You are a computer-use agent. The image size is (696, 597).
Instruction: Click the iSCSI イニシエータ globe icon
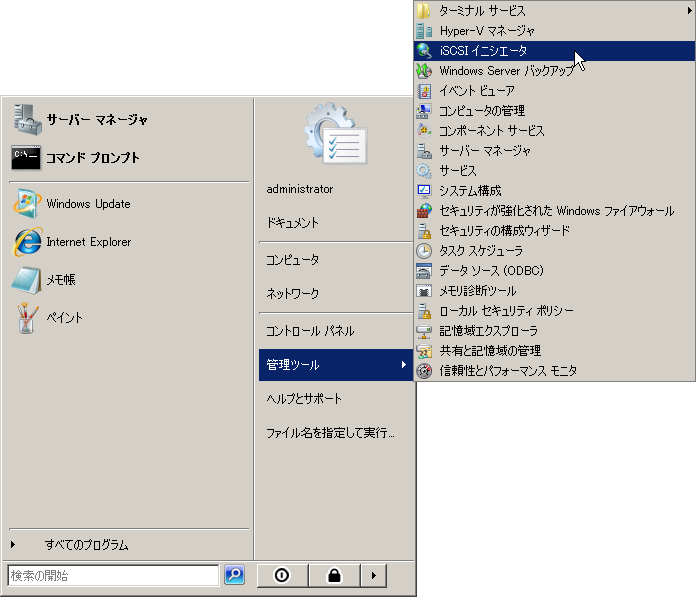pyautogui.click(x=424, y=51)
